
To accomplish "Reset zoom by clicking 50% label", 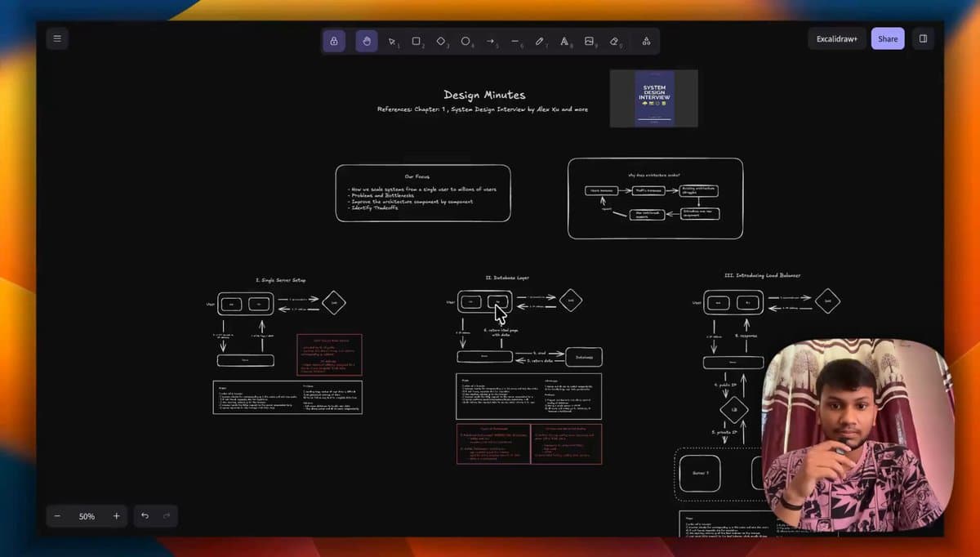I will (87, 516).
